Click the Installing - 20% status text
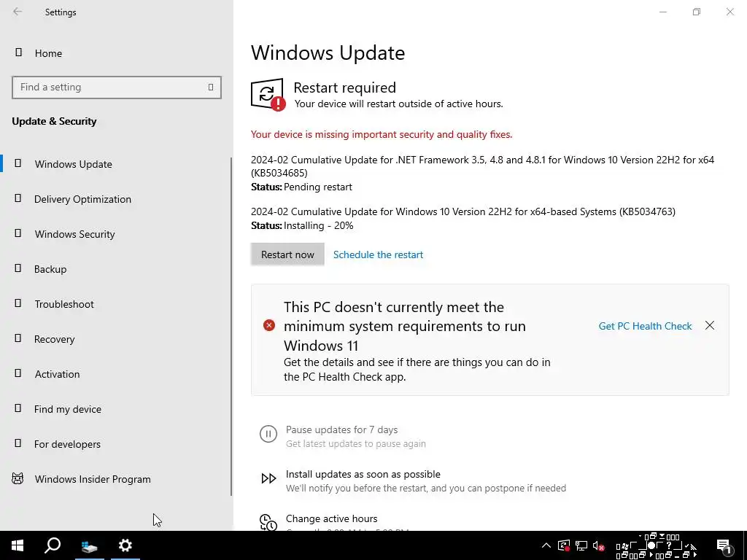This screenshot has width=747, height=560. [x=318, y=226]
